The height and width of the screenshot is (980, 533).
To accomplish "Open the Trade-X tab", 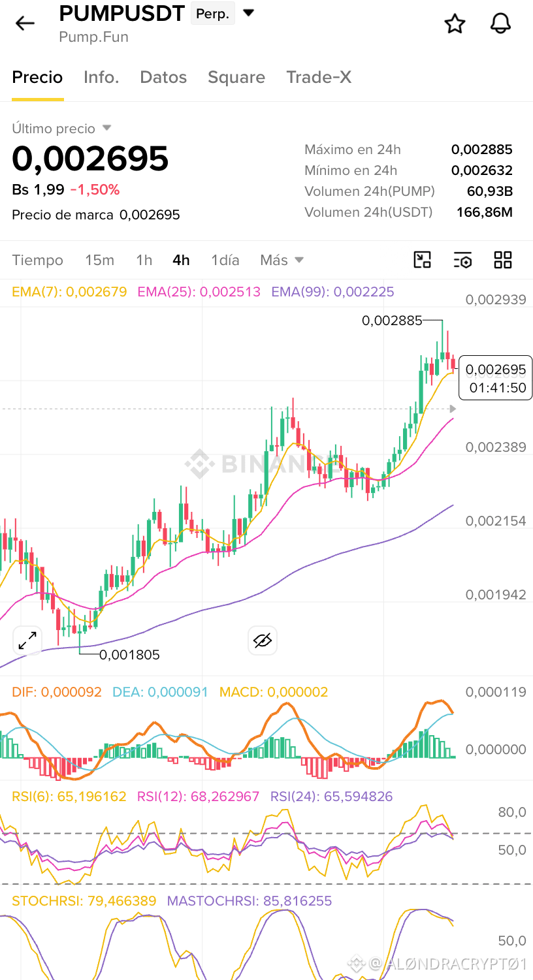I will point(319,77).
